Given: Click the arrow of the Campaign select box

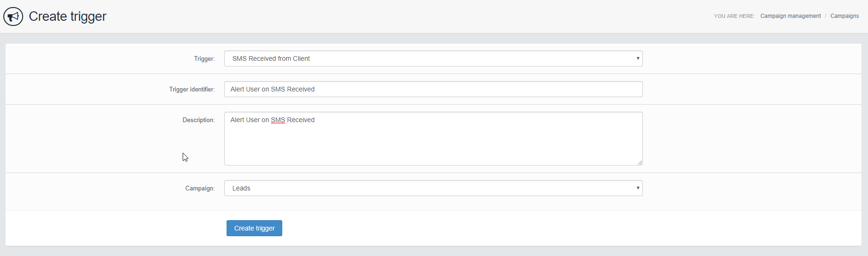Looking at the screenshot, I should (638, 188).
